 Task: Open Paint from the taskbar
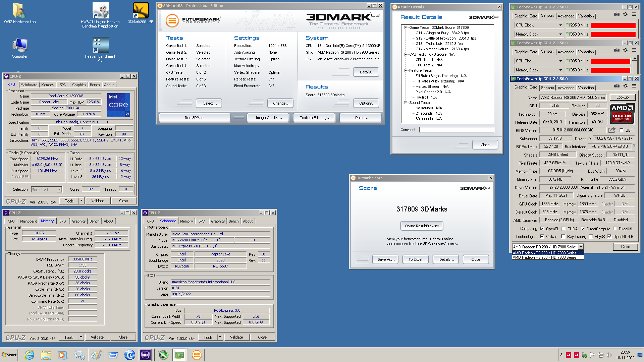tap(96, 355)
